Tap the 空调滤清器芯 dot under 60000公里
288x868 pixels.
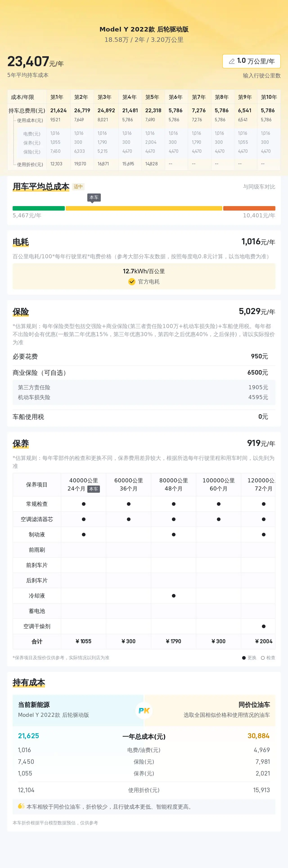(129, 519)
